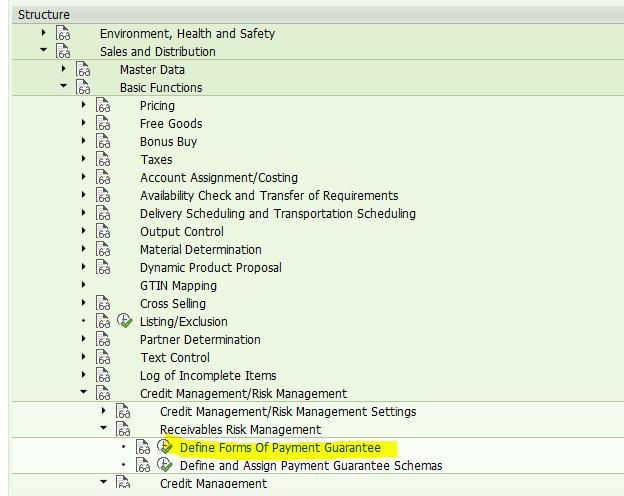Open documentation icon beside Listing/Exclusion

click(x=103, y=321)
